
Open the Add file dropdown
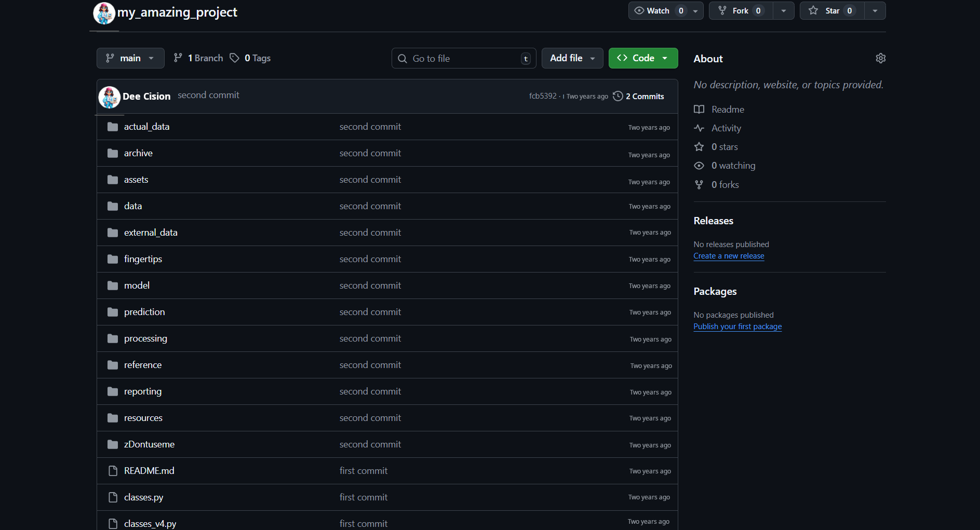pos(572,58)
